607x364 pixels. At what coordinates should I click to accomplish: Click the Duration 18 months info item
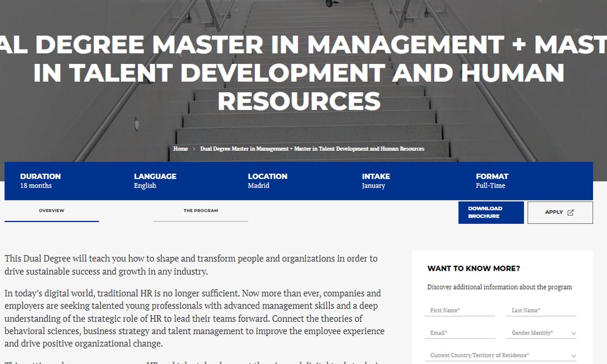pyautogui.click(x=40, y=181)
